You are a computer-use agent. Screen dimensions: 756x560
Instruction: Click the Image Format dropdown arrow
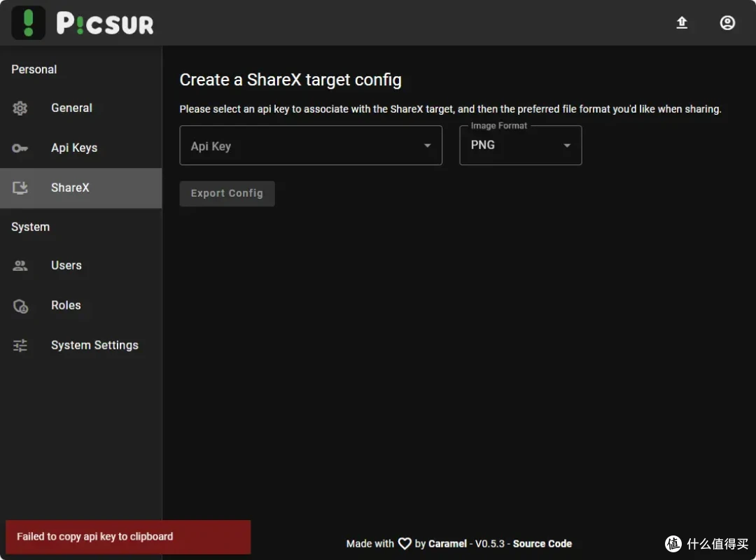pyautogui.click(x=567, y=146)
